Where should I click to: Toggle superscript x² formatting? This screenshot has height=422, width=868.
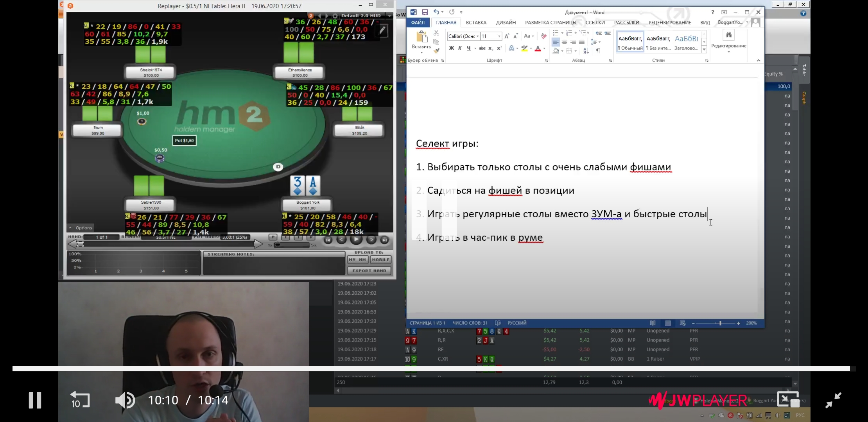pos(499,48)
